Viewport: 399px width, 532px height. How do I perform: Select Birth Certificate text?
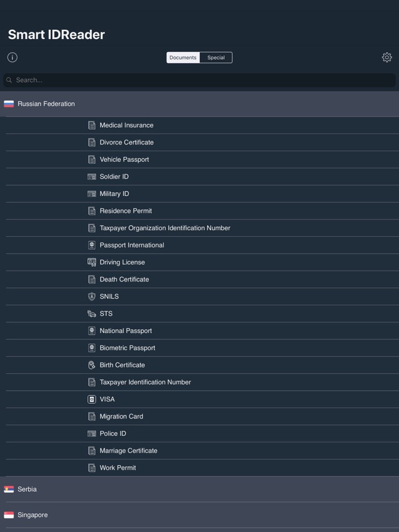pos(122,365)
